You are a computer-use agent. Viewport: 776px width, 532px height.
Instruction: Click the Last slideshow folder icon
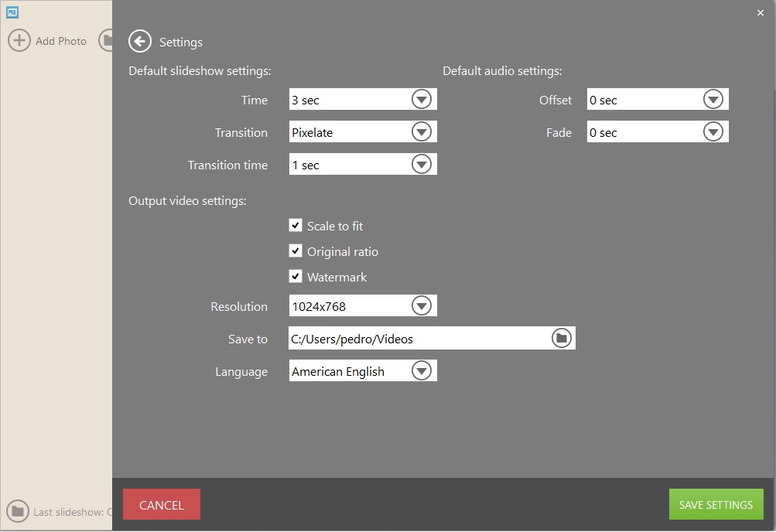(17, 511)
